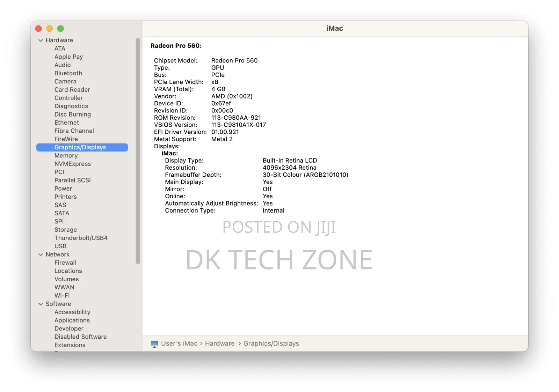Click the resolution value 4096x2304 Retina
Screen dimensions: 559x392
(x=289, y=168)
